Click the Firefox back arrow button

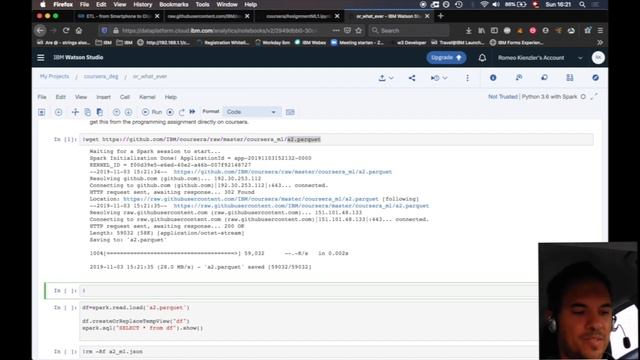coord(40,31)
